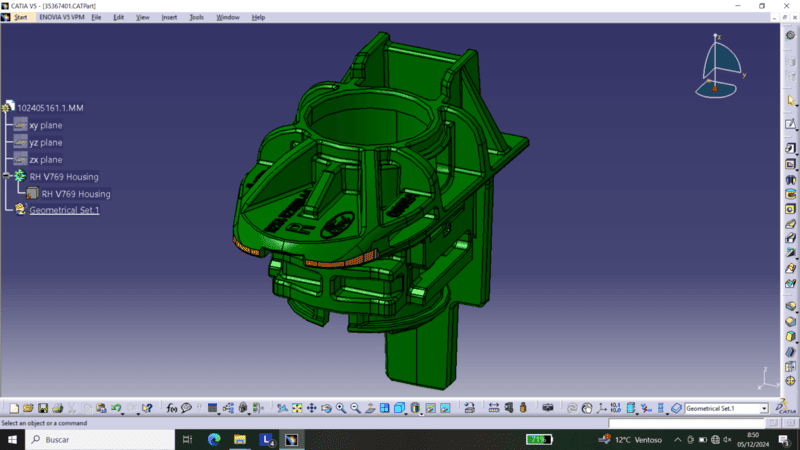Click the power input command field
The width and height of the screenshot is (800, 450).
pyautogui.click(x=686, y=423)
